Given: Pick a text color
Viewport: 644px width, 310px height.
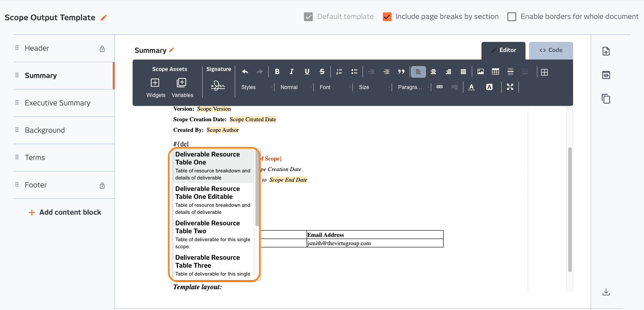Looking at the screenshot, I should point(471,87).
